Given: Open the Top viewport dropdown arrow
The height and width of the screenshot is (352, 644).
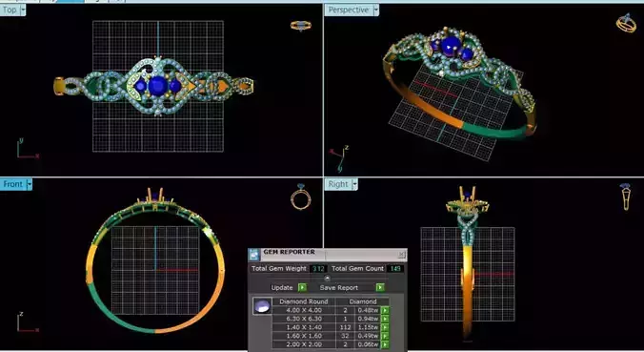Looking at the screenshot, I should pos(23,10).
